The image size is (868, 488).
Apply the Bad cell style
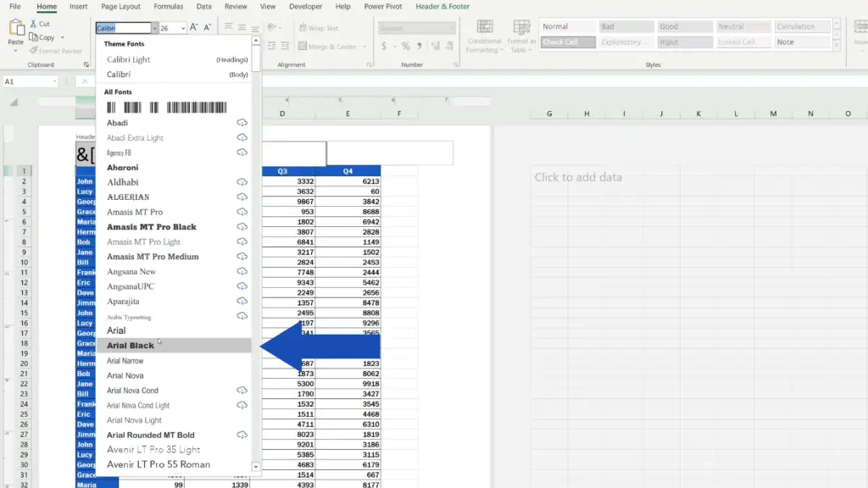click(626, 26)
